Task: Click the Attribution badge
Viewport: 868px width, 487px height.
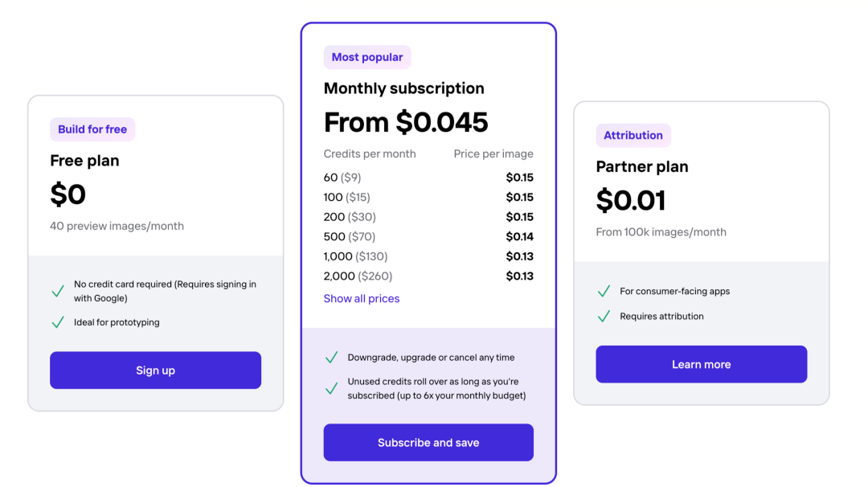Action: (633, 136)
